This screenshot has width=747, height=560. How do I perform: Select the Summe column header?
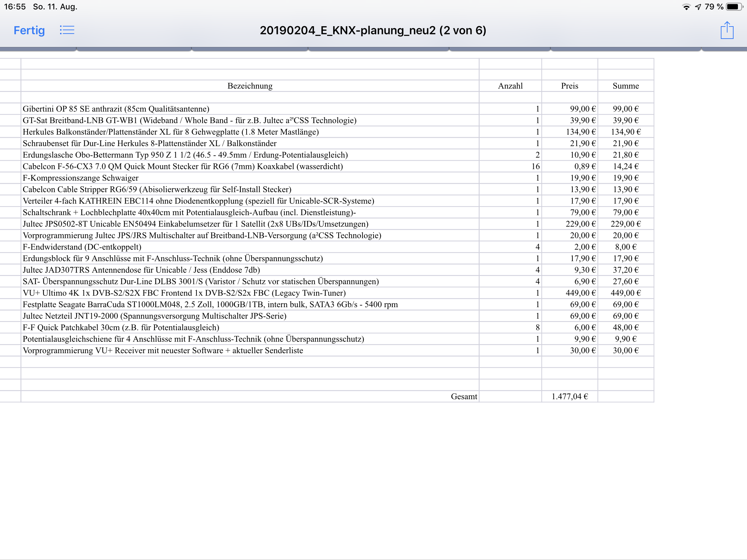click(x=626, y=86)
